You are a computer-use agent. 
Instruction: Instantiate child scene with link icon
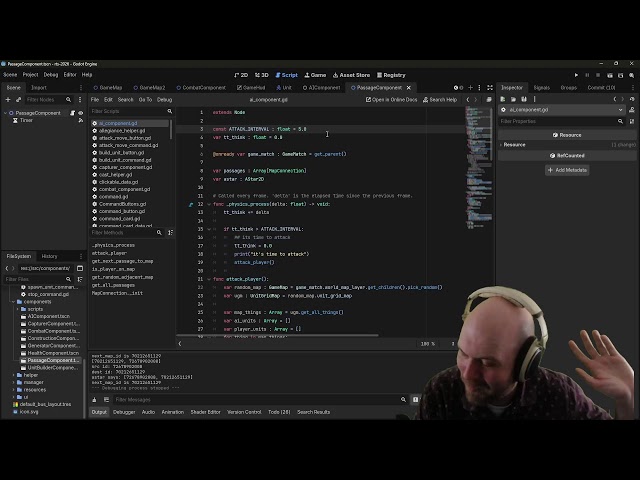pos(18,100)
